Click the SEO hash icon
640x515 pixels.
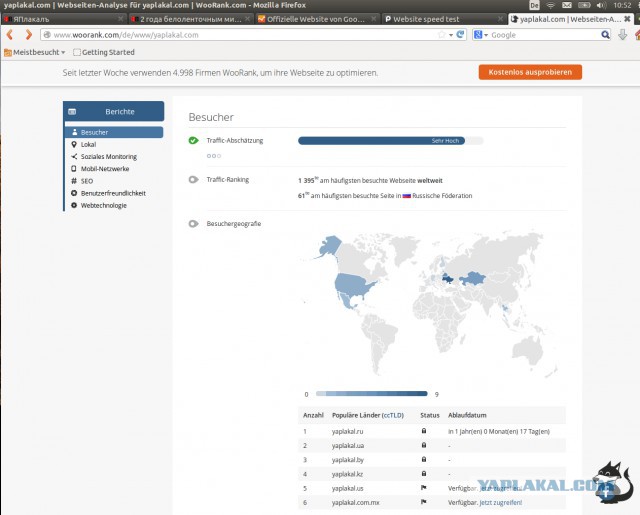pyautogui.click(x=74, y=181)
